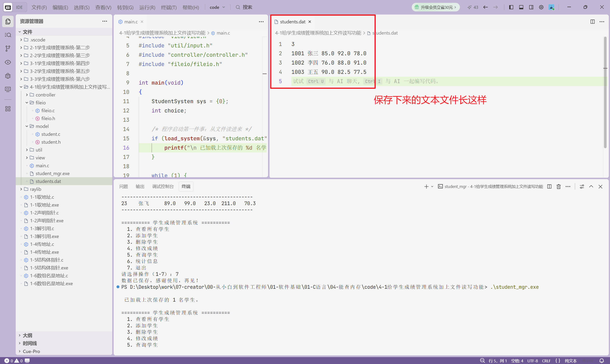Open the 文件(F) menu
Screen dimensions: 610x364
[39, 7]
